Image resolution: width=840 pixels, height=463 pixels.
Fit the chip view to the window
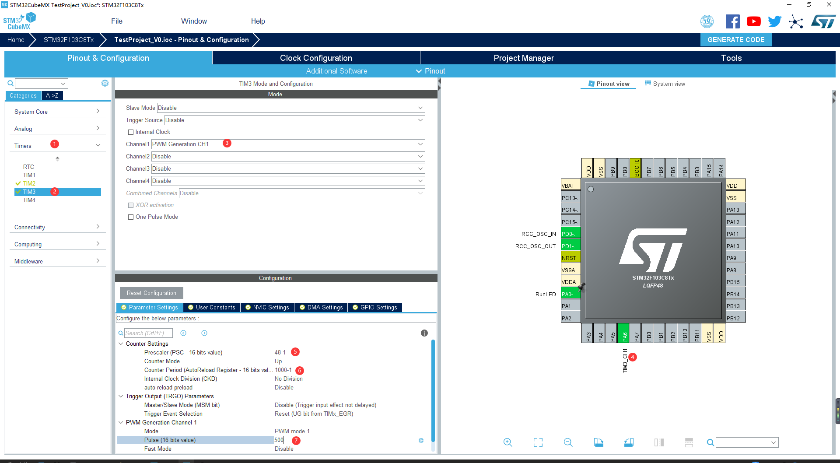pos(538,442)
